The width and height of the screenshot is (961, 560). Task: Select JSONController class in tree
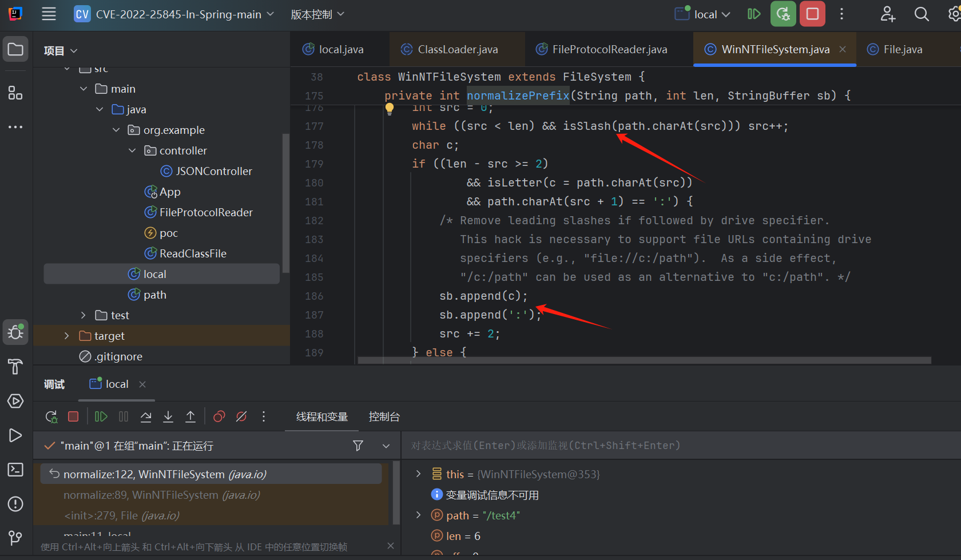pyautogui.click(x=206, y=171)
